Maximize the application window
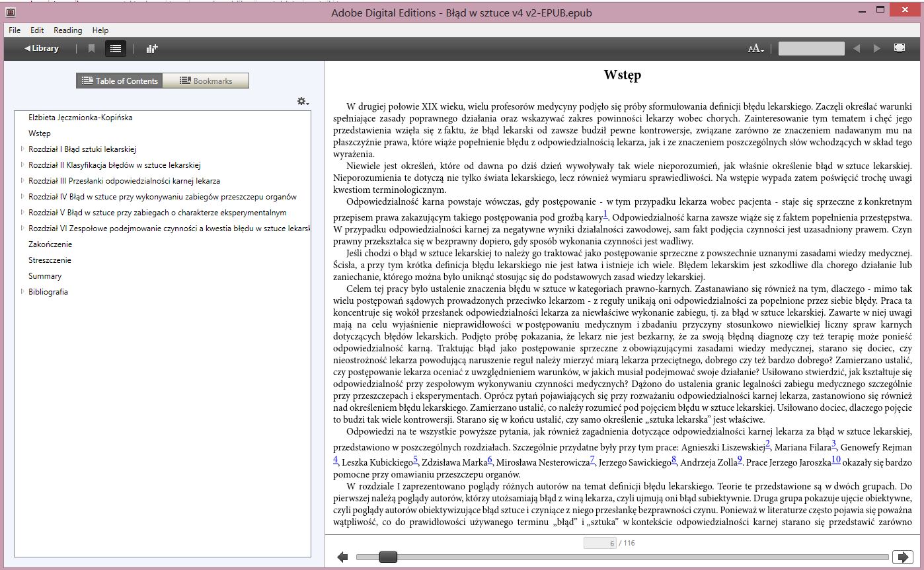This screenshot has height=570, width=924. pos(880,11)
